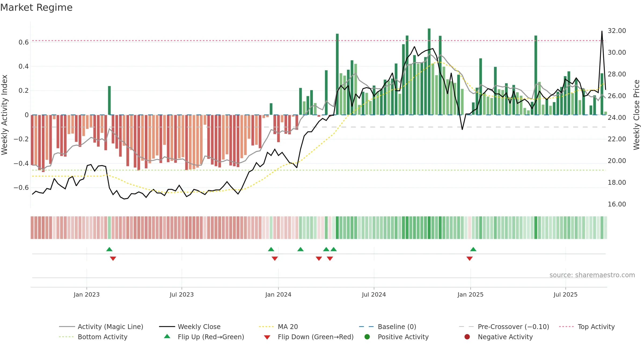
Task: Click the Jul 2023 x-axis label
Action: click(182, 295)
